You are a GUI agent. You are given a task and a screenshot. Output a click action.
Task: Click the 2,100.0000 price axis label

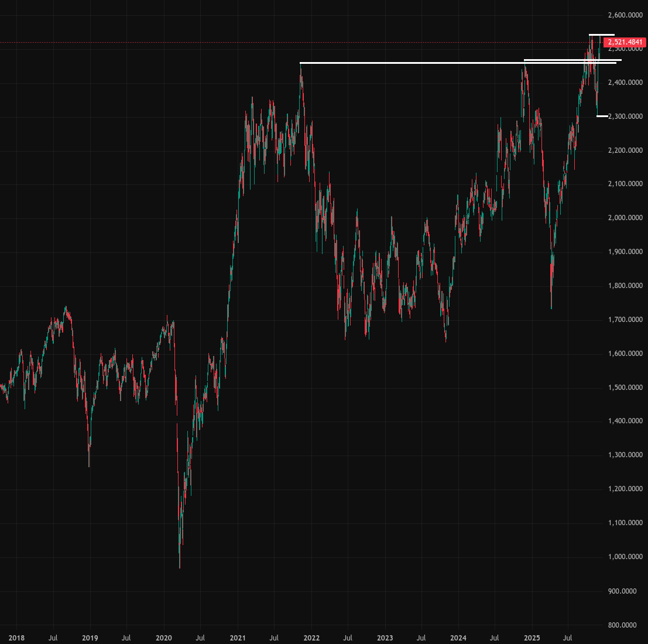[x=625, y=183]
